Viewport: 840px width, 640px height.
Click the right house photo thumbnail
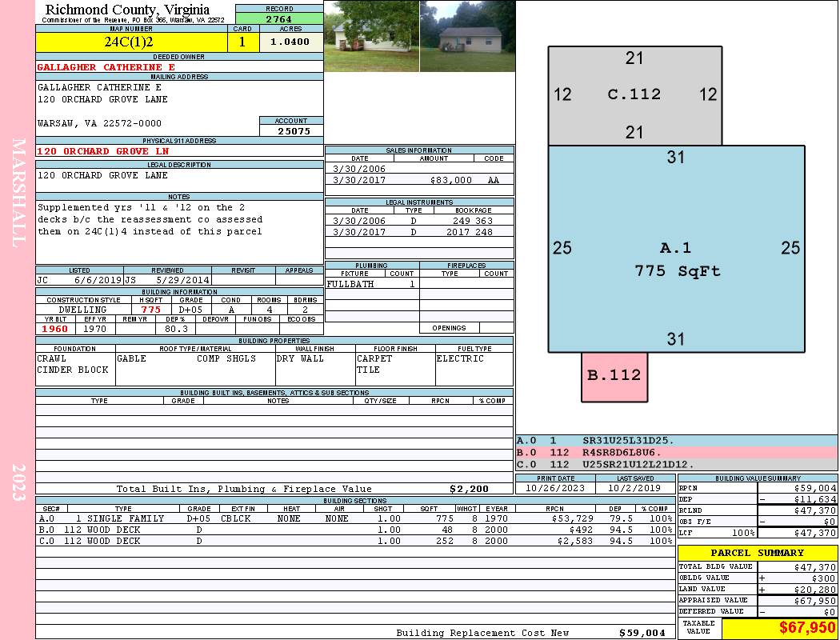(x=468, y=36)
